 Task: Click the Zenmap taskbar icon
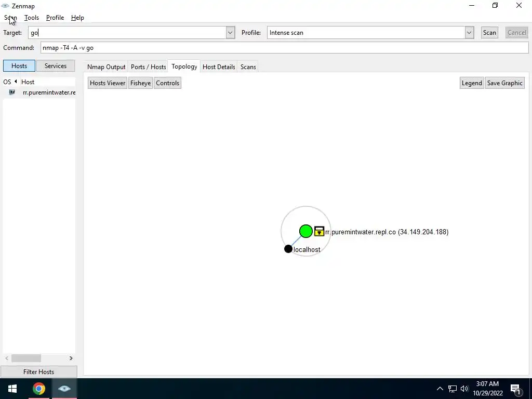click(x=64, y=389)
